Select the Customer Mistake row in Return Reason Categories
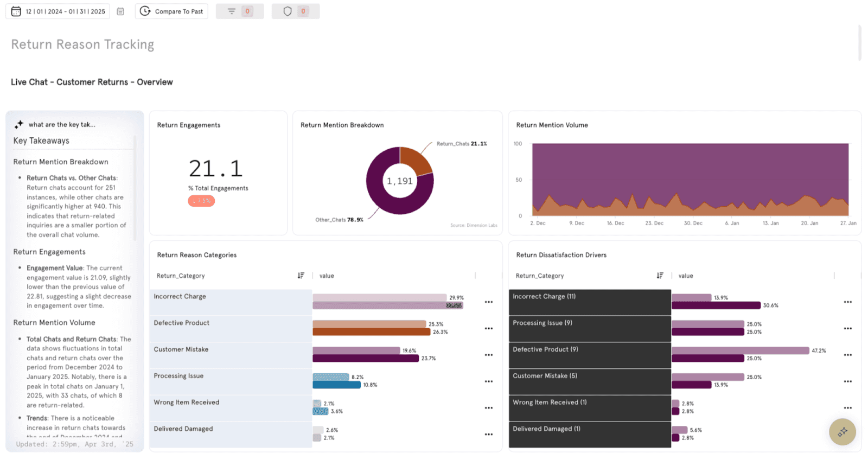The height and width of the screenshot is (453, 868). coord(231,355)
